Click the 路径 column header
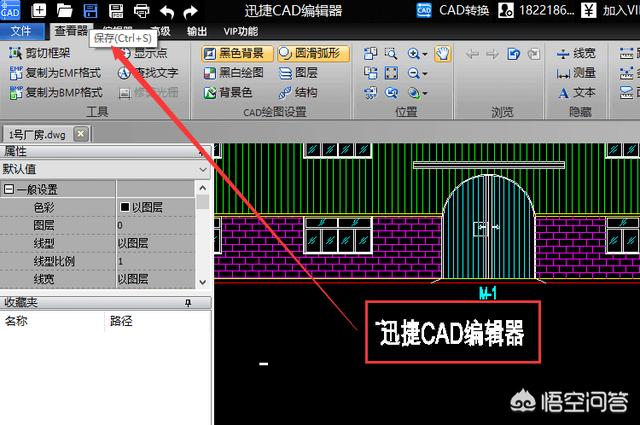Image resolution: width=640 pixels, height=425 pixels. click(x=121, y=321)
